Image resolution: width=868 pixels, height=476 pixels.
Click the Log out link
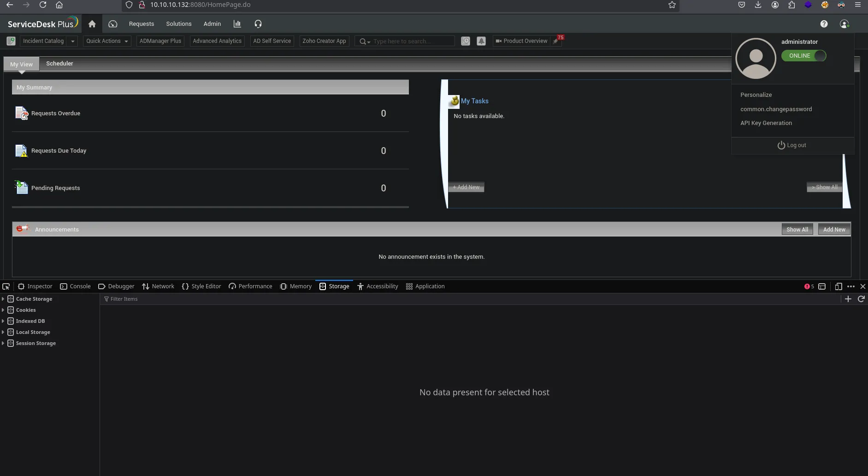(792, 145)
